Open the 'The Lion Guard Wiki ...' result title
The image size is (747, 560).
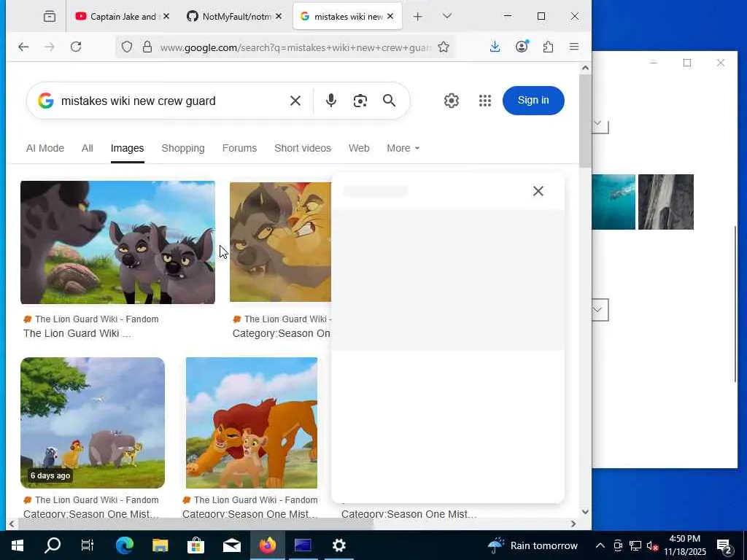click(x=77, y=333)
